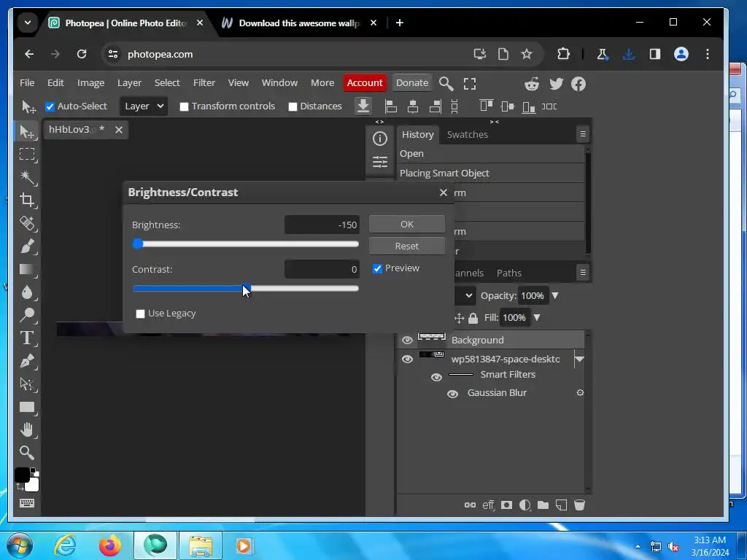Open the Layers panel menu
Viewport: 747px width, 560px height.
(x=583, y=273)
